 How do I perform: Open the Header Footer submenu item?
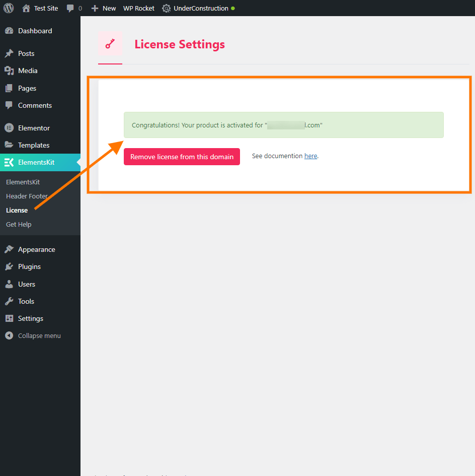point(27,196)
